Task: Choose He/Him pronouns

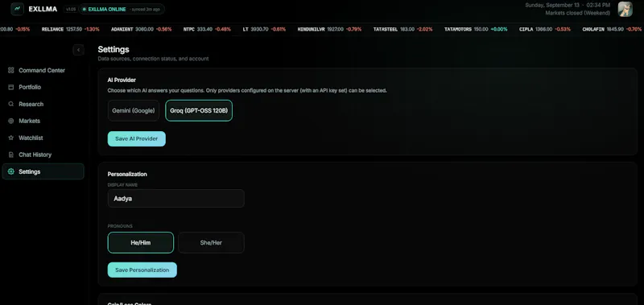Action: point(140,242)
